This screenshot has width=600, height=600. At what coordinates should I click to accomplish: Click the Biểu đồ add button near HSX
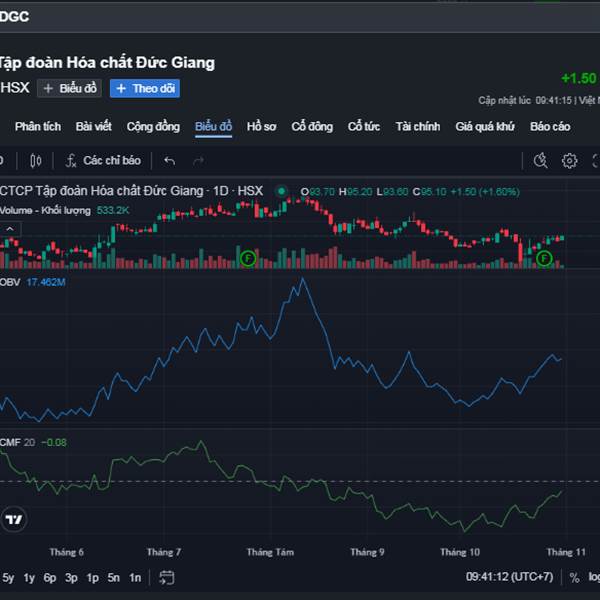click(x=70, y=89)
